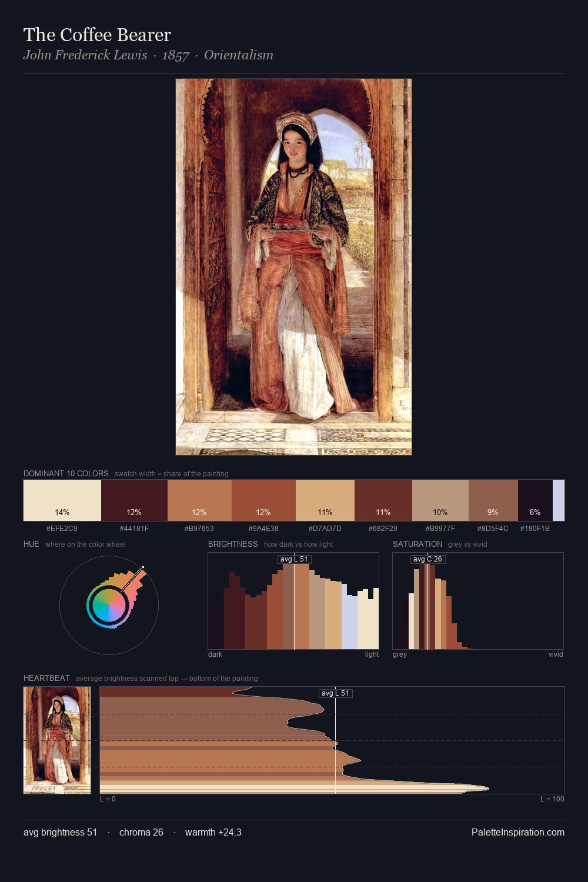The image size is (588, 882).
Task: Click the small painting thumbnail beside Heartbeat chart
Action: (x=57, y=740)
